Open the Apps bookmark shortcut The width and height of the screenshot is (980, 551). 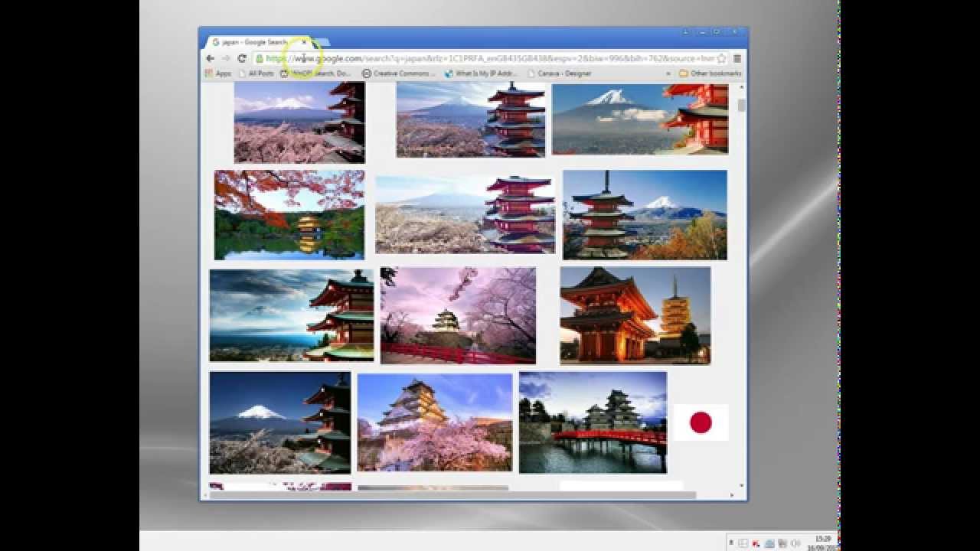point(217,73)
